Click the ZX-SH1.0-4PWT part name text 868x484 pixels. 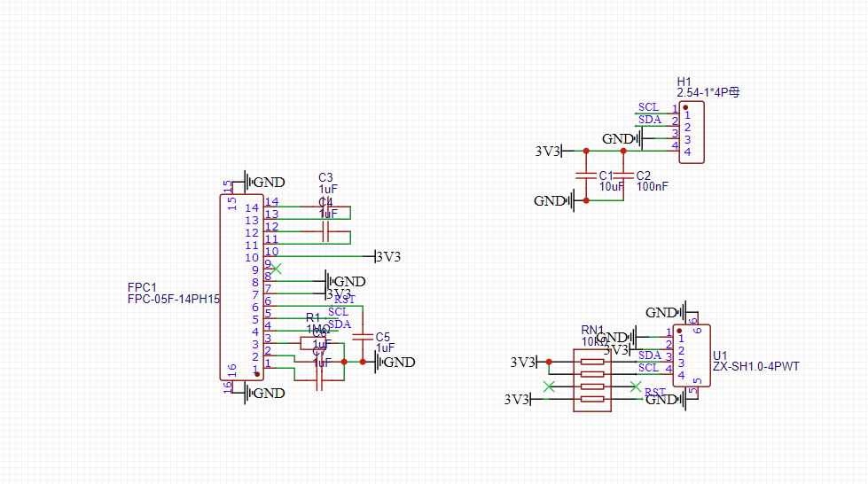756,366
